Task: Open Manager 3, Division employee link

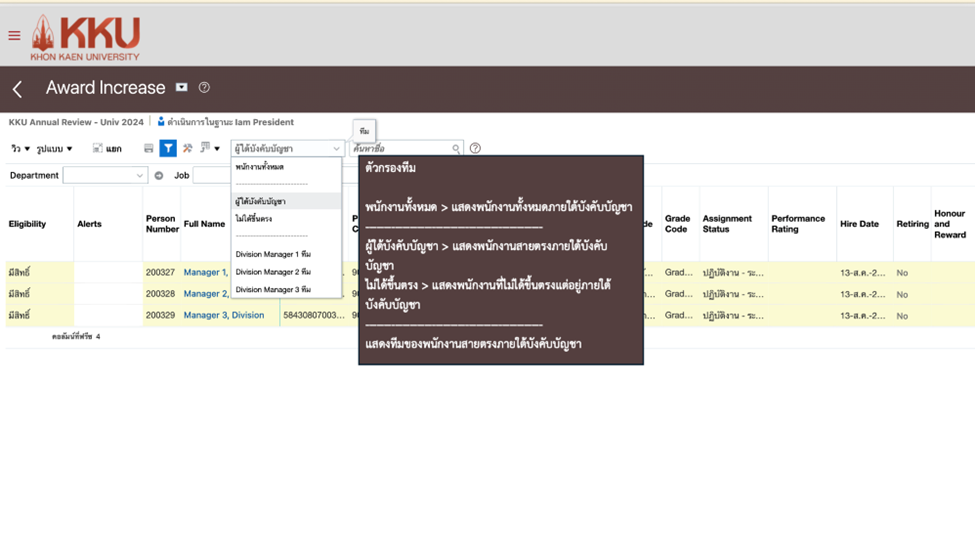Action: click(x=223, y=315)
